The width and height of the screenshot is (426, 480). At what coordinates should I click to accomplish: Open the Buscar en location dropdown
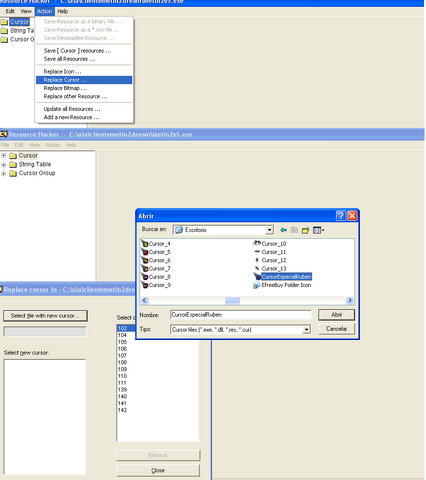pyautogui.click(x=269, y=230)
